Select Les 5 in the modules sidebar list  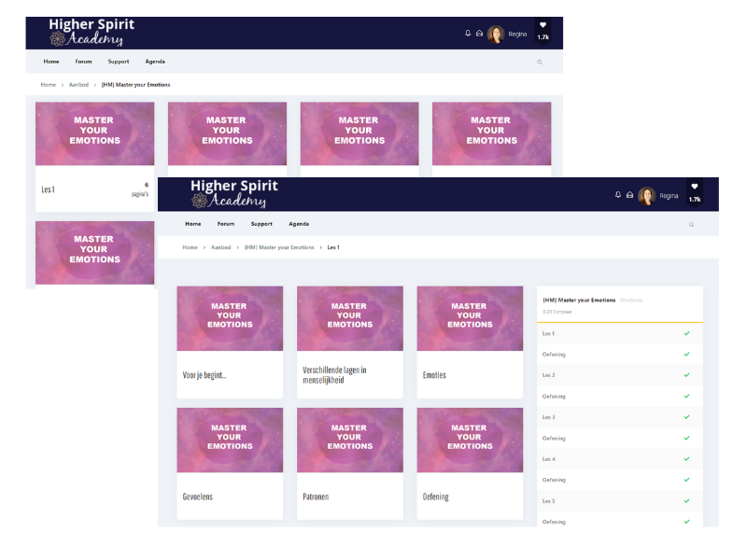pyautogui.click(x=620, y=501)
